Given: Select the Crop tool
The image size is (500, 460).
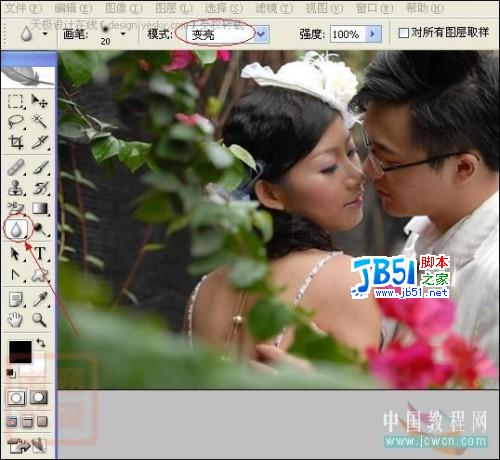Looking at the screenshot, I should click(x=16, y=143).
